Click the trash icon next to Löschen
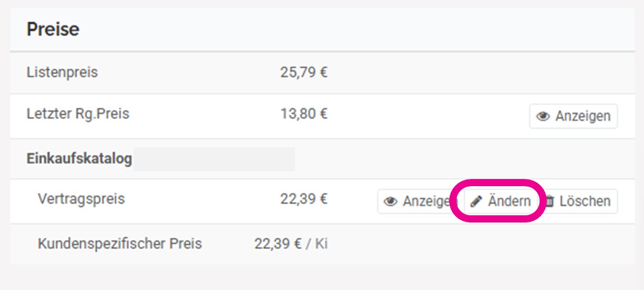Image resolution: width=644 pixels, height=290 pixels. coord(550,202)
